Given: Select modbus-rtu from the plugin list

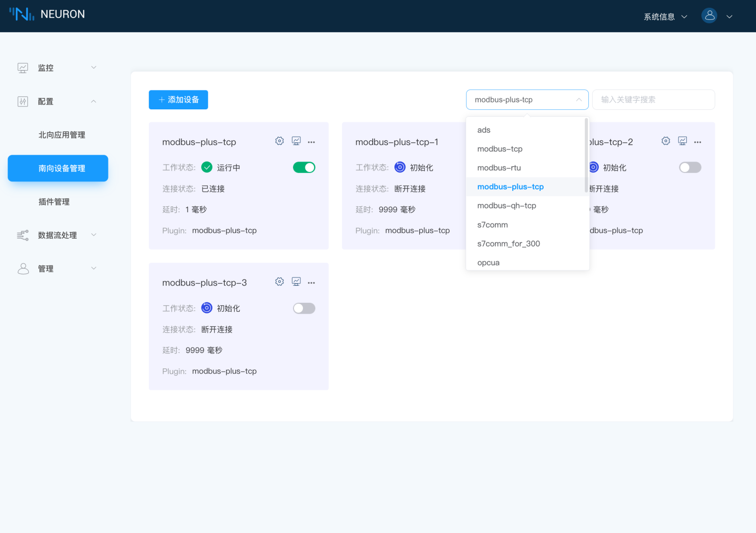Looking at the screenshot, I should tap(526, 168).
